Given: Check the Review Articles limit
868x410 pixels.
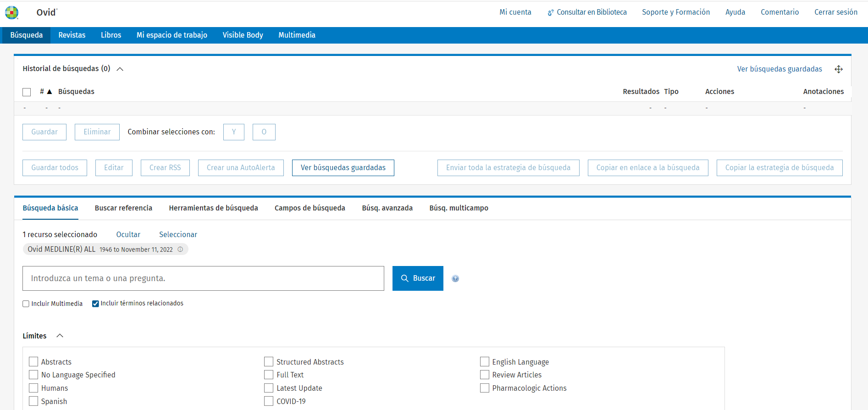Looking at the screenshot, I should point(484,375).
